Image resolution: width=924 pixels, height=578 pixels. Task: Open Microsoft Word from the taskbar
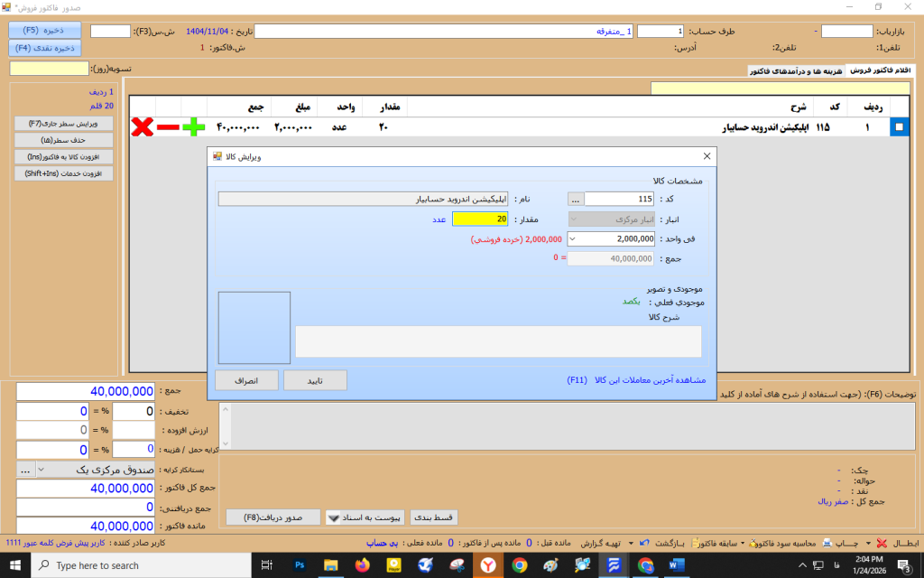click(677, 565)
